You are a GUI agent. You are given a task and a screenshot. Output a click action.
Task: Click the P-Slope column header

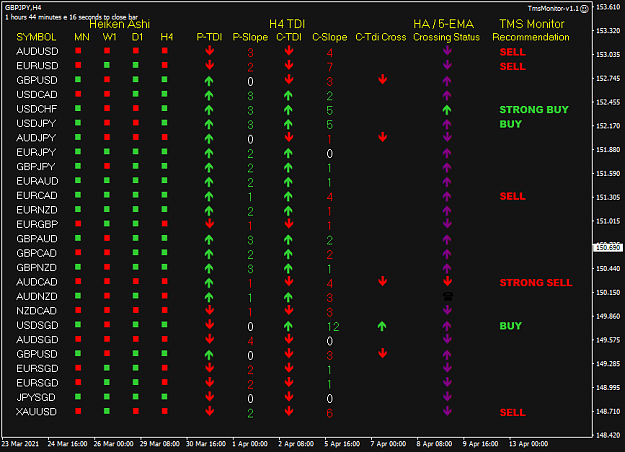250,37
